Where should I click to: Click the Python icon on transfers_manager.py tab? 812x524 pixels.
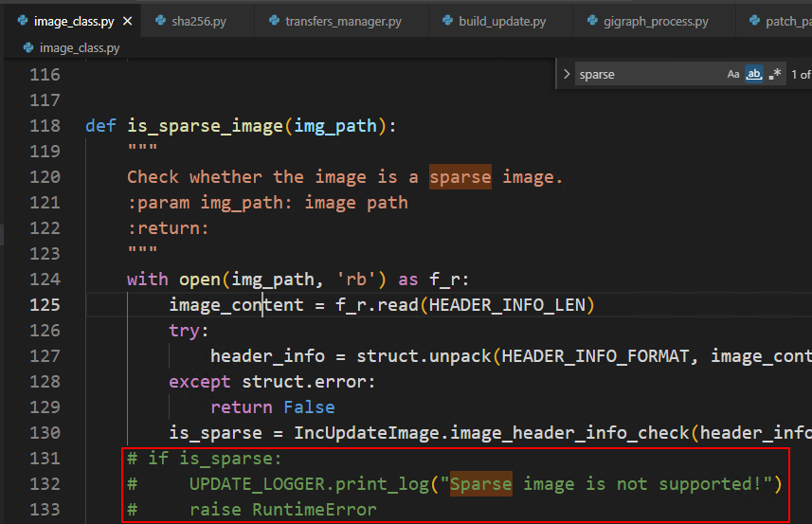click(x=275, y=21)
